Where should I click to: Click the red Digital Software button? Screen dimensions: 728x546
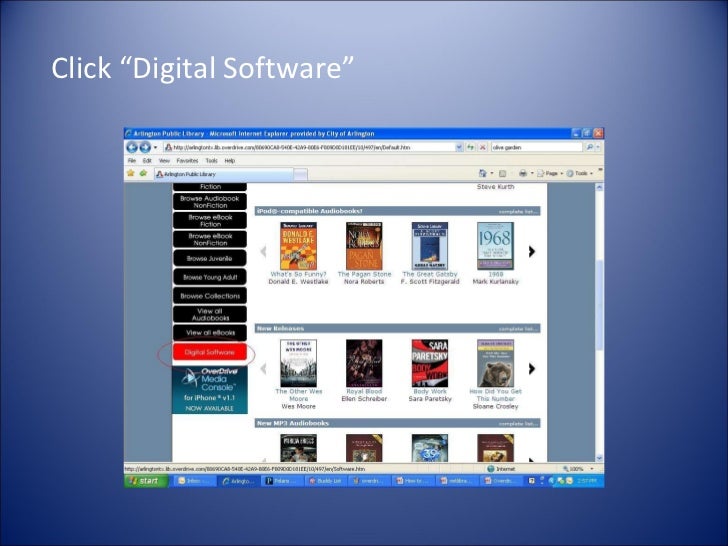(210, 352)
